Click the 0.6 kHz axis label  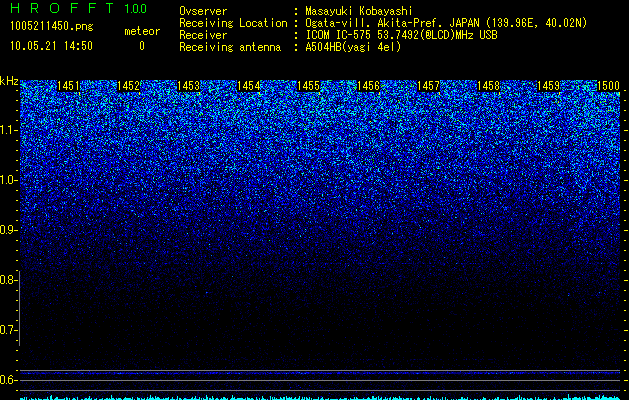point(7,380)
